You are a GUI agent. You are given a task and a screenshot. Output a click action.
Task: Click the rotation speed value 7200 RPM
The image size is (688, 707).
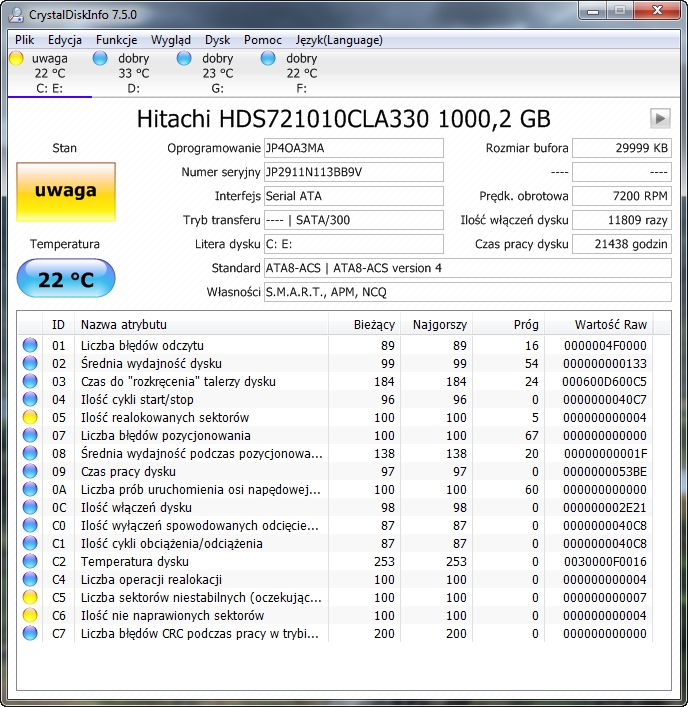pos(622,196)
